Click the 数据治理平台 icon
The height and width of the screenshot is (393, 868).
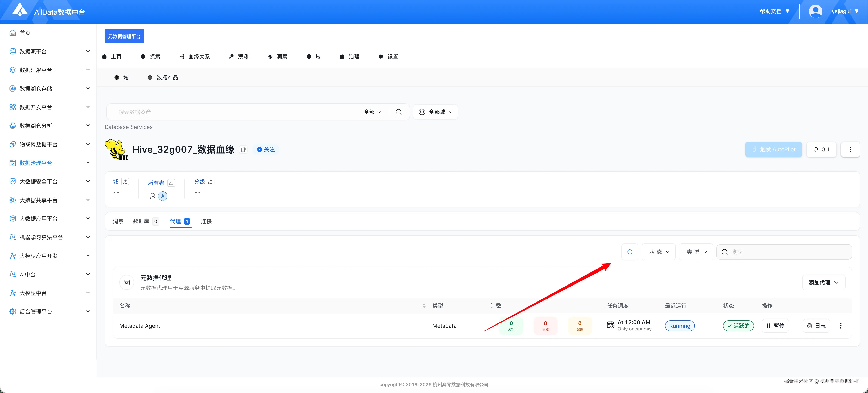pos(13,163)
